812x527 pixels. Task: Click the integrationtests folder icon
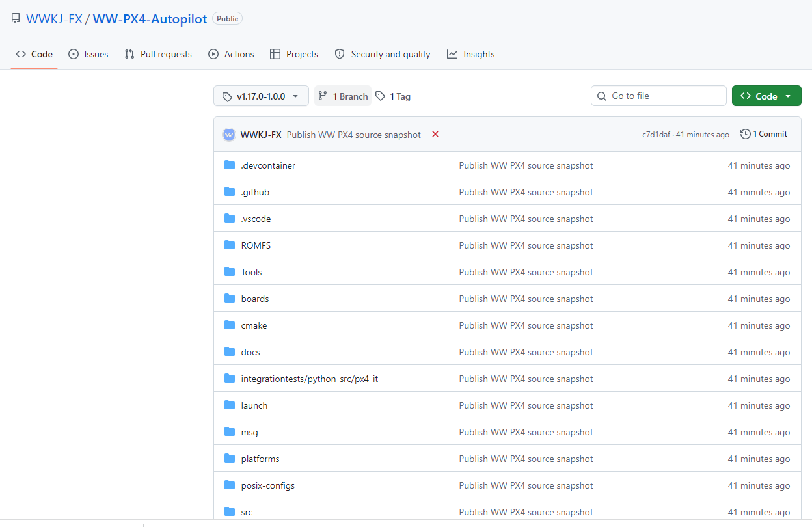point(230,379)
